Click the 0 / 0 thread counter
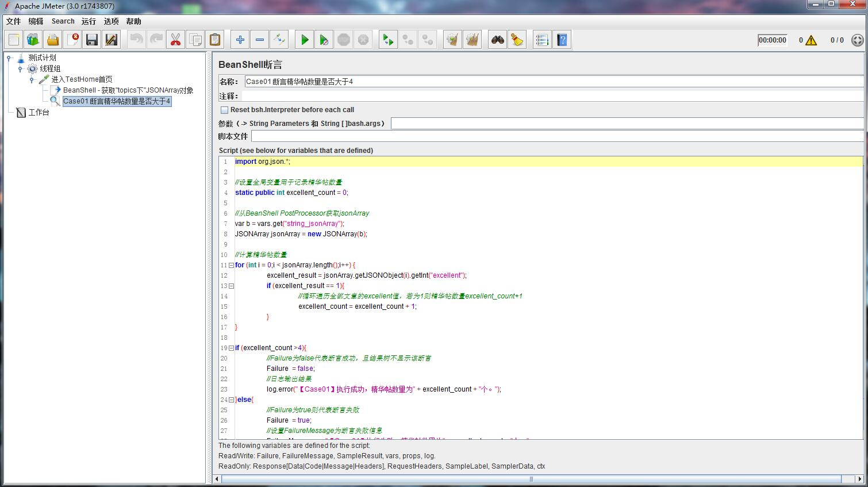Screen dimensions: 868x487 837,40
